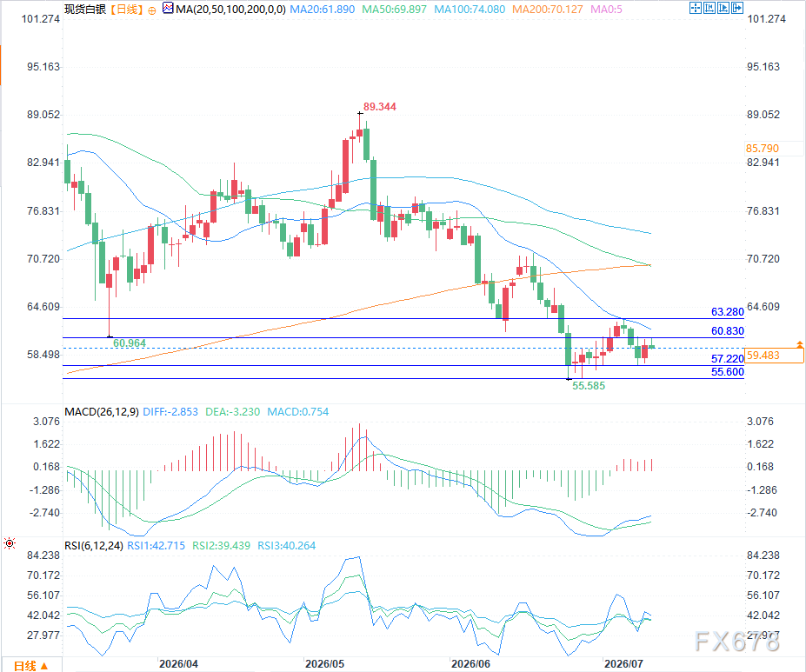
Task: Click the RSI2:39.439 value
Action: pos(221,546)
